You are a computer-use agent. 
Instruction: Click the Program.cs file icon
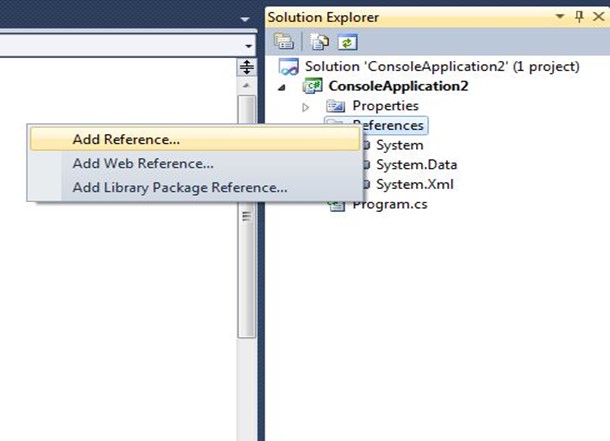click(337, 205)
